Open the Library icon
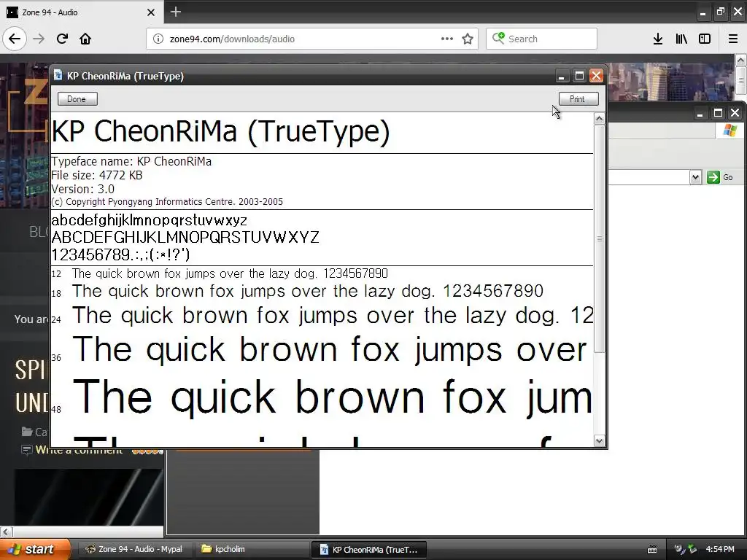 click(681, 39)
